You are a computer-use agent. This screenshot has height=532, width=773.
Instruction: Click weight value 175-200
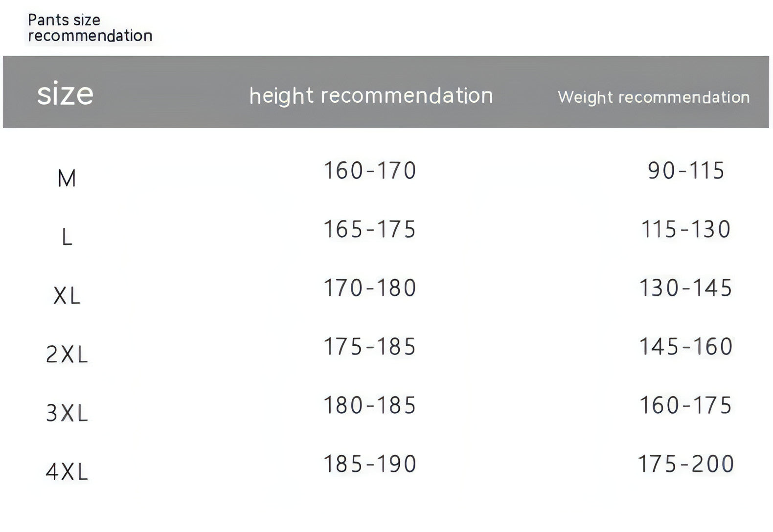tap(686, 464)
